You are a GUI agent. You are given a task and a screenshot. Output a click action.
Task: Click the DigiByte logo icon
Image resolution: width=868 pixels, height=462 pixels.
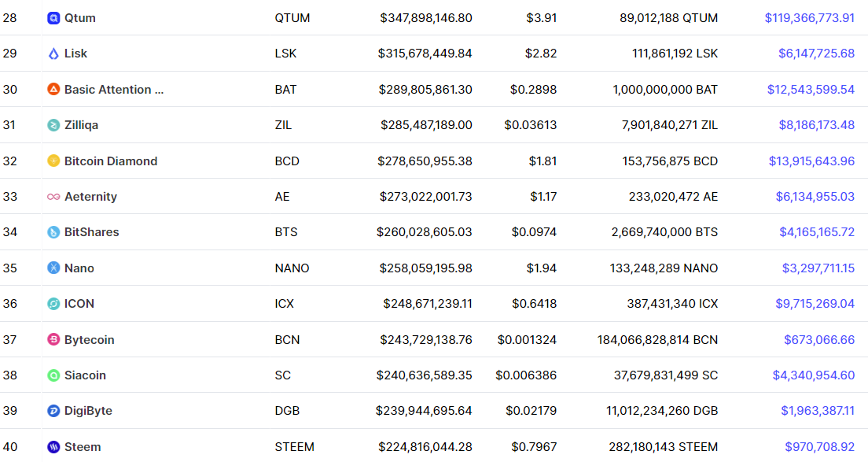(53, 411)
